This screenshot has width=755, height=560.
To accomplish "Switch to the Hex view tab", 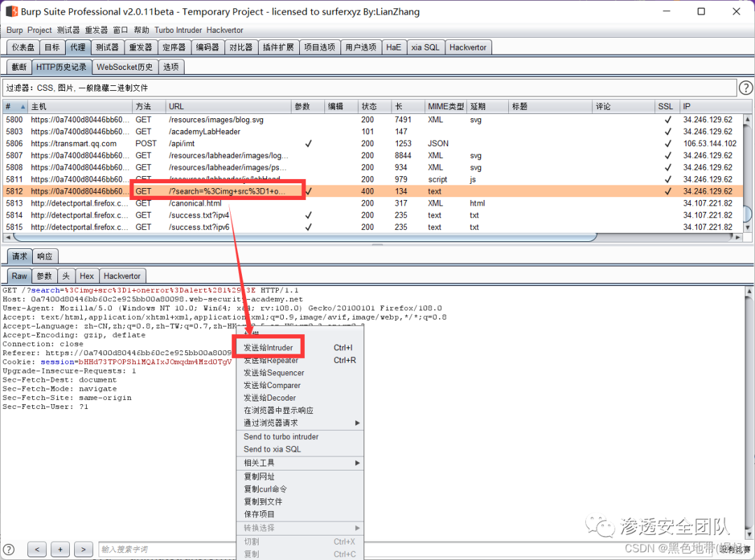I will 87,276.
